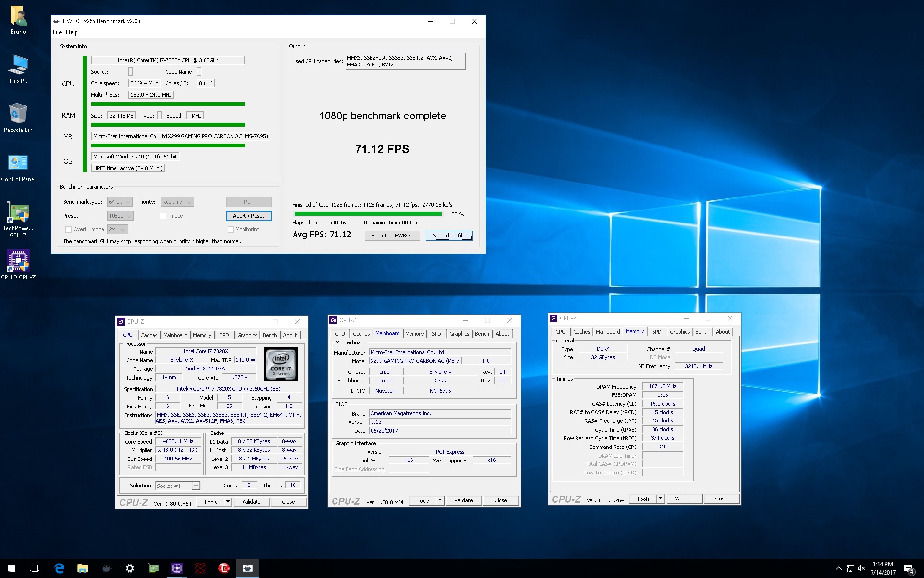Click DRAM Frequency 1071.8 MHz value
Image resolution: width=924 pixels, height=578 pixels.
[x=663, y=386]
